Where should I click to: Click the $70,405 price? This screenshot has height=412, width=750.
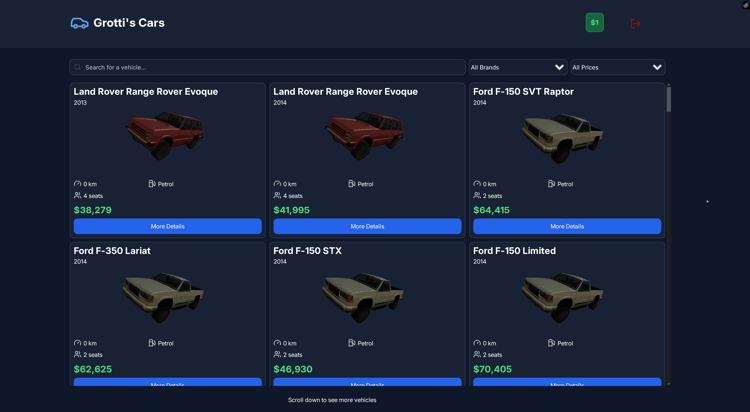tap(492, 369)
